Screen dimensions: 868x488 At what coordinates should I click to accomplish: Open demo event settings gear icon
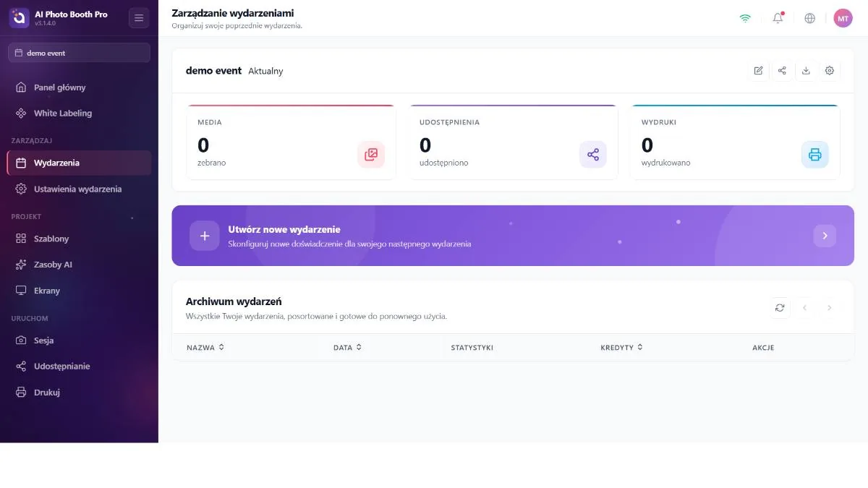tap(830, 71)
